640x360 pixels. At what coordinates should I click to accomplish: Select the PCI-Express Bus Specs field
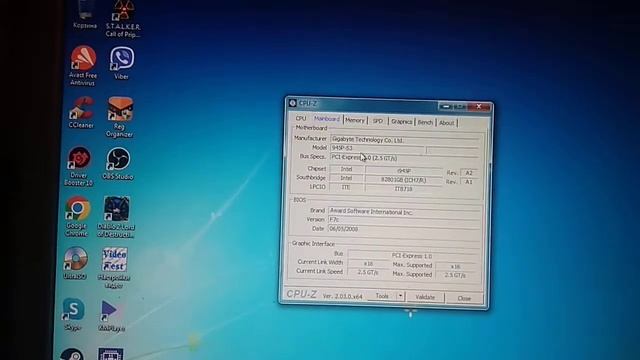[x=404, y=158]
